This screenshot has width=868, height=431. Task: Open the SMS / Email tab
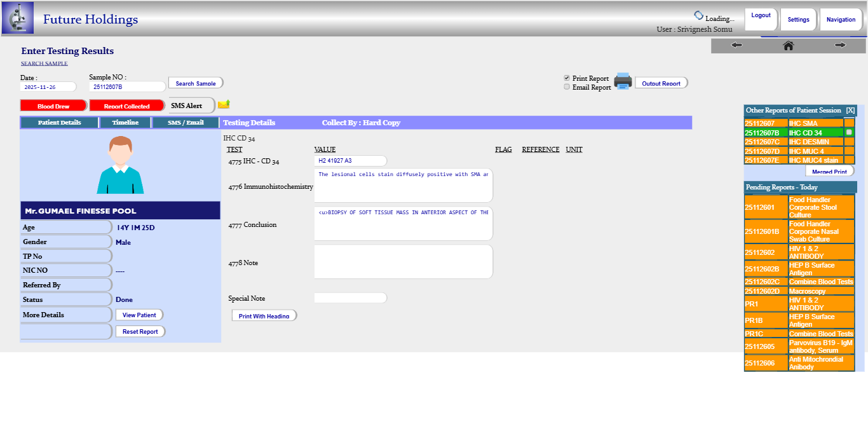point(186,123)
